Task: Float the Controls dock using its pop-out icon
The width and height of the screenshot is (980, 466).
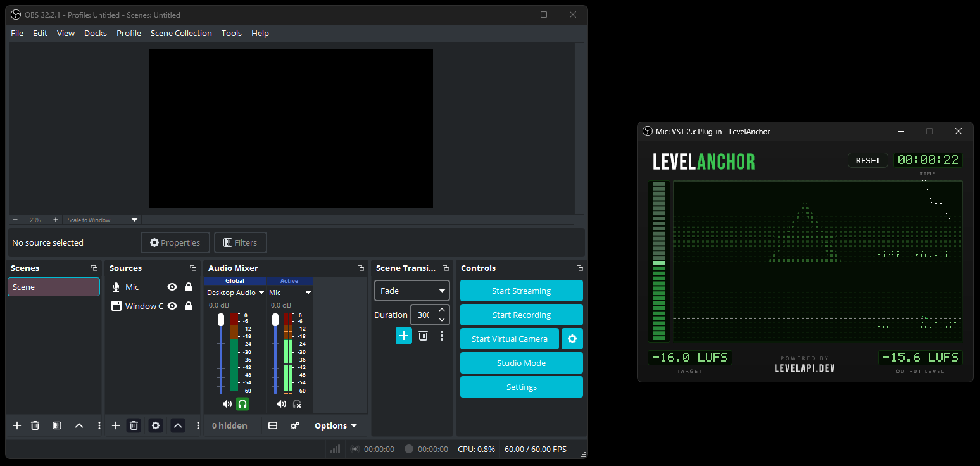Action: pos(580,268)
